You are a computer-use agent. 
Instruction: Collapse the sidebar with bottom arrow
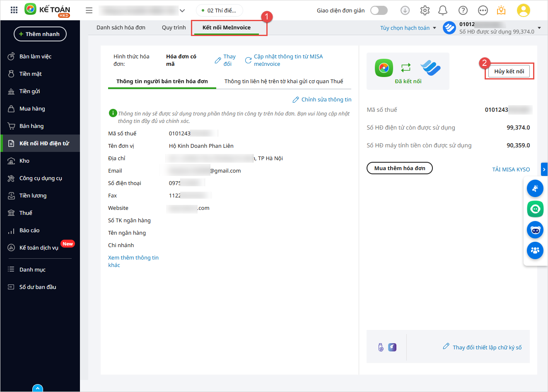pos(38,388)
